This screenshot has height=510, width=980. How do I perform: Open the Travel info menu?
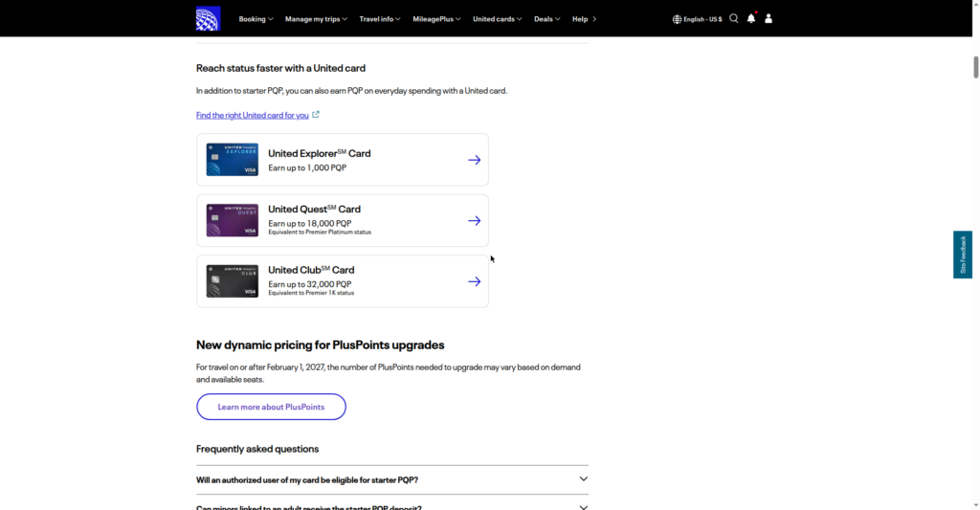pos(379,19)
